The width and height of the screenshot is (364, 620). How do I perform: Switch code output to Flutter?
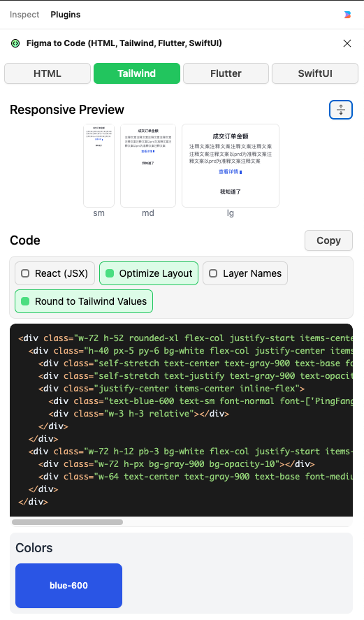coord(226,73)
